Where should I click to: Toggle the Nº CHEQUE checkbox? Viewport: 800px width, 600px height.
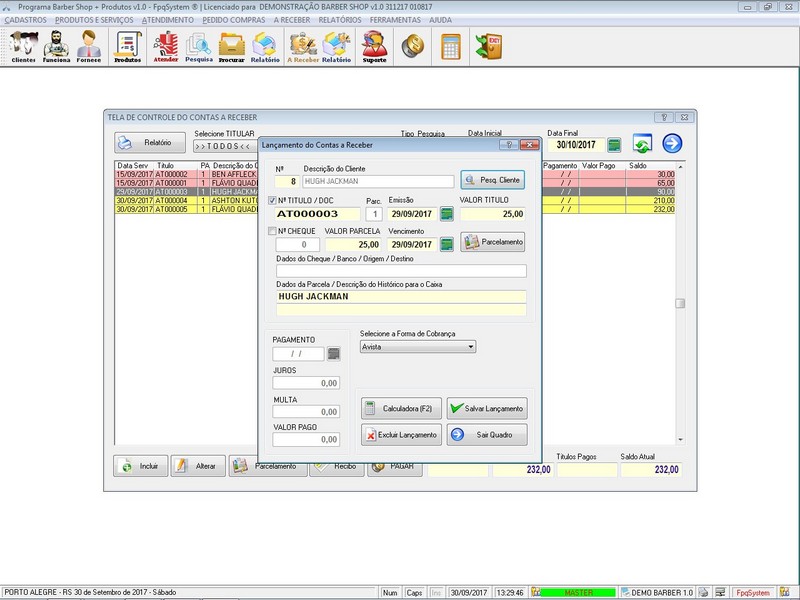(272, 231)
